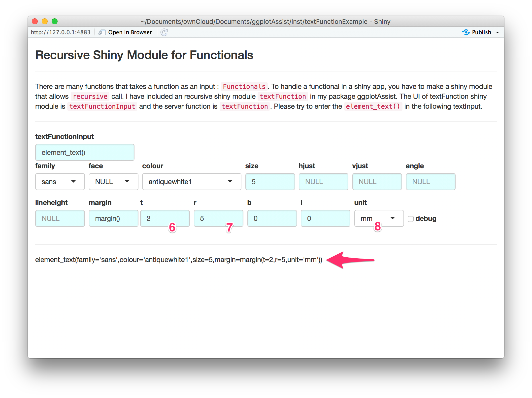Select the t margin input field
Image resolution: width=532 pixels, height=398 pixels.
pos(165,218)
